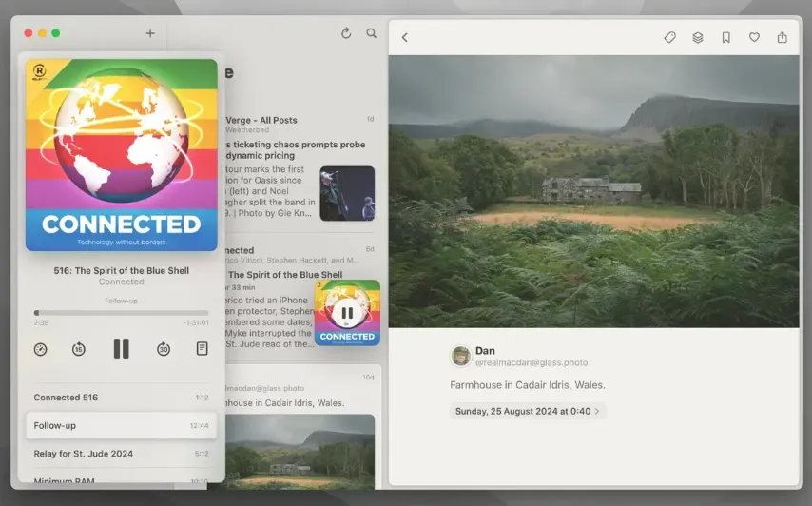This screenshot has width=812, height=506.
Task: Skip back 15 seconds
Action: (79, 349)
